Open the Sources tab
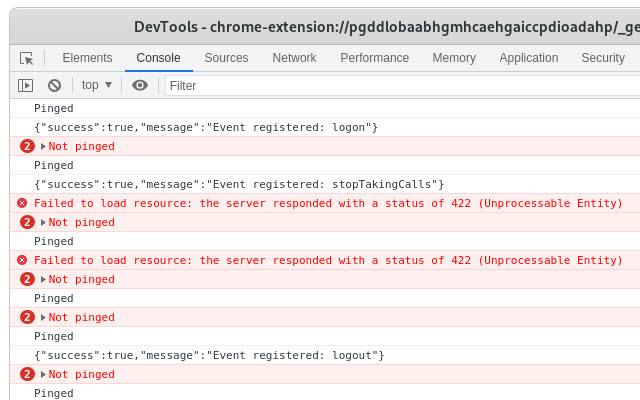Viewport: 640px width, 400px height. 226,58
